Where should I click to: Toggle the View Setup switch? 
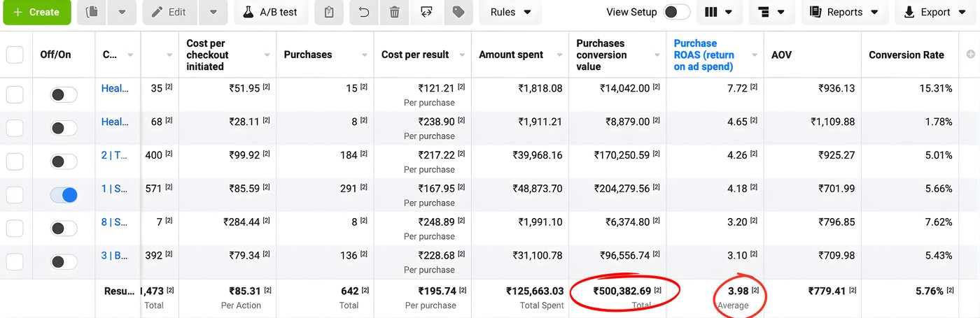676,12
